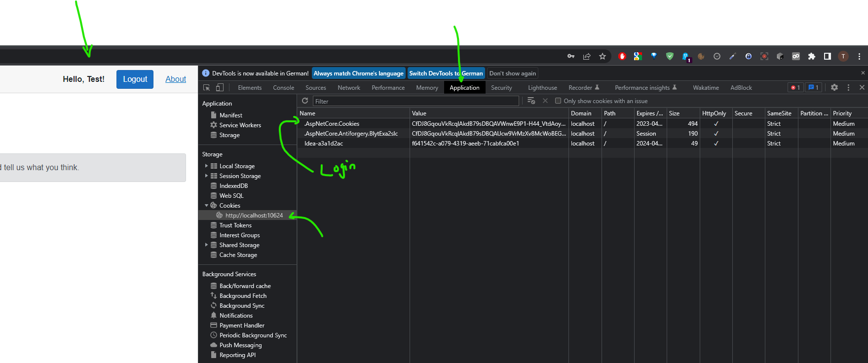The height and width of the screenshot is (363, 868).
Task: Activate DevTools inspect element picker
Action: 207,87
